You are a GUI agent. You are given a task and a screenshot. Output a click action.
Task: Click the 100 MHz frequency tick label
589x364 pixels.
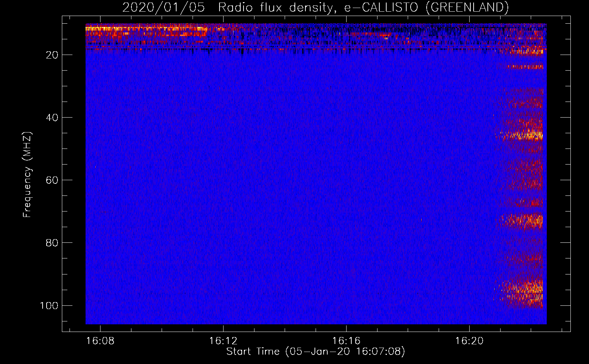[x=49, y=305]
